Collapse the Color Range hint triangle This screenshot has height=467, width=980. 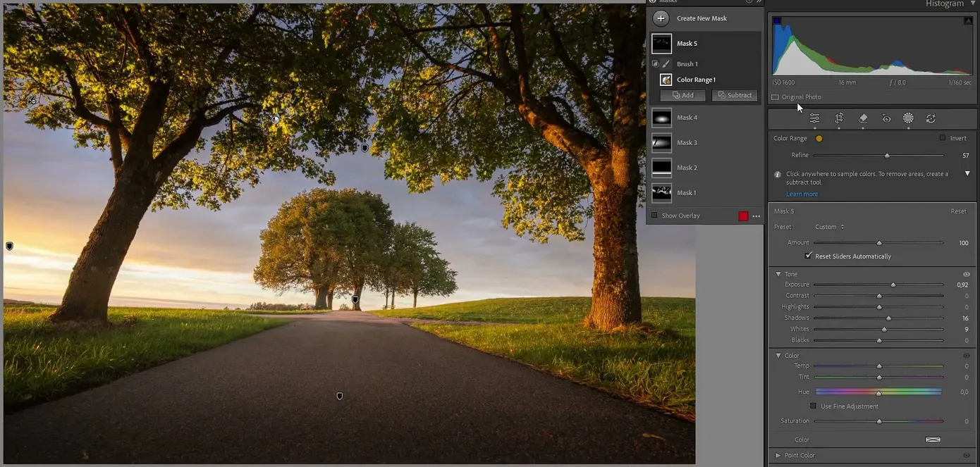click(x=967, y=173)
